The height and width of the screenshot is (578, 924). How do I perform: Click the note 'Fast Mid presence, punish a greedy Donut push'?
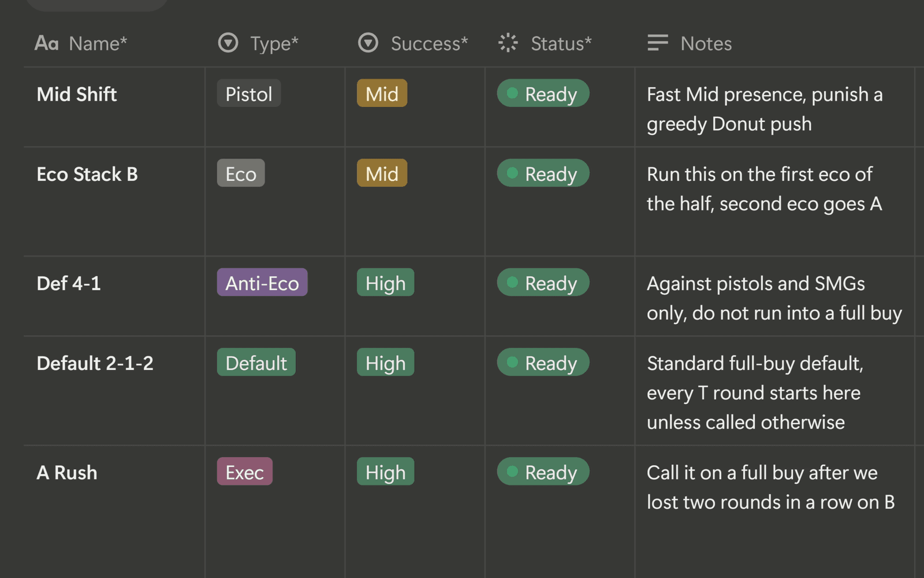pyautogui.click(x=765, y=109)
